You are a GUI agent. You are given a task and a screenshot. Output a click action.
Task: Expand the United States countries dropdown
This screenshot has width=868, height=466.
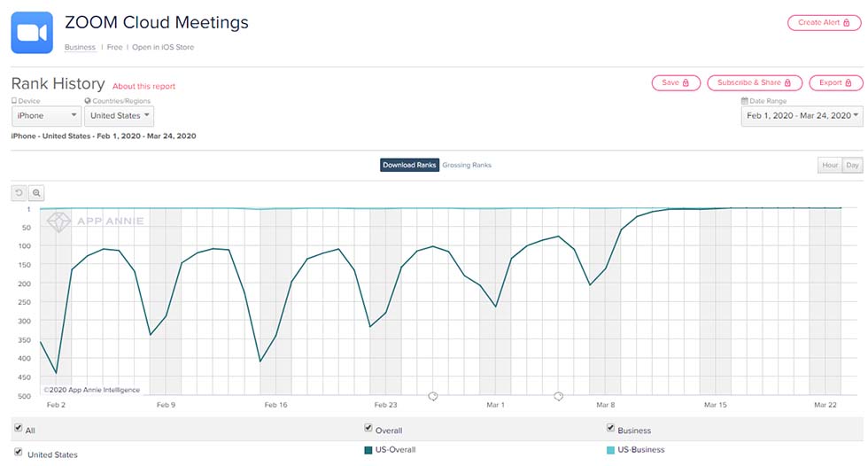pos(119,116)
